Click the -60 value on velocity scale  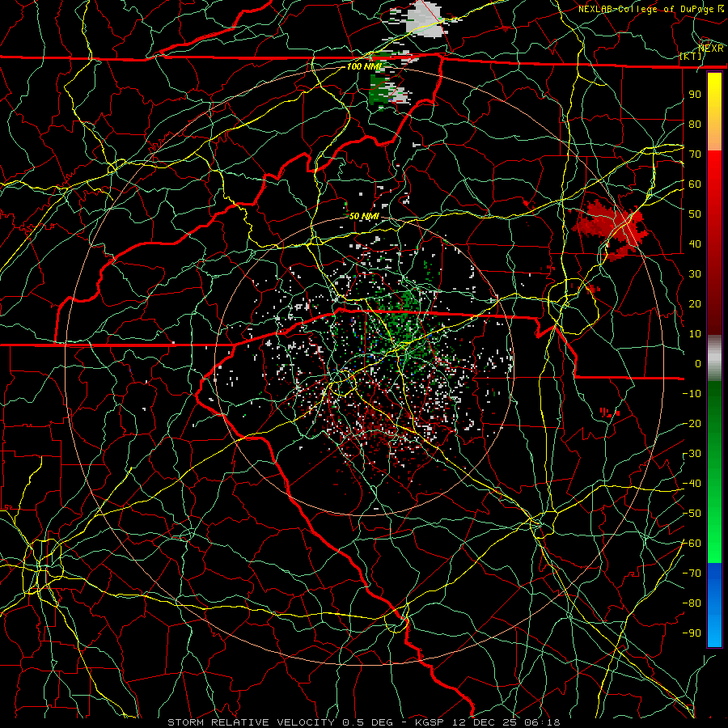click(692, 544)
